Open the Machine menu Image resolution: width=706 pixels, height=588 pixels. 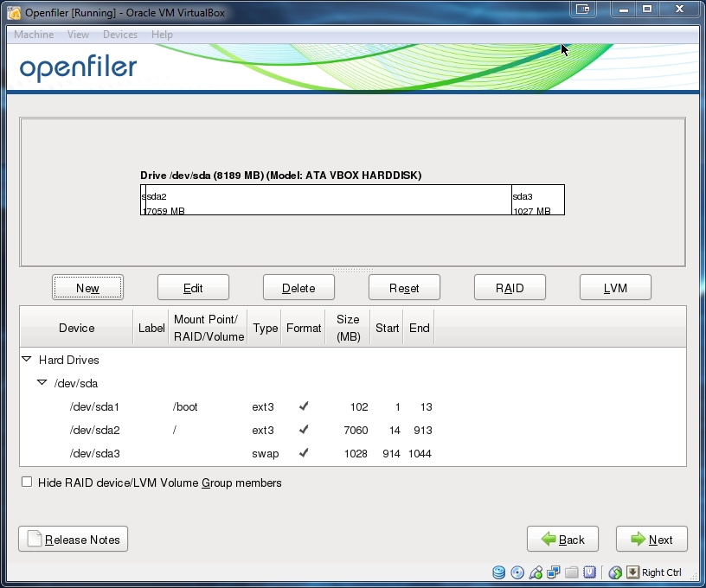34,35
